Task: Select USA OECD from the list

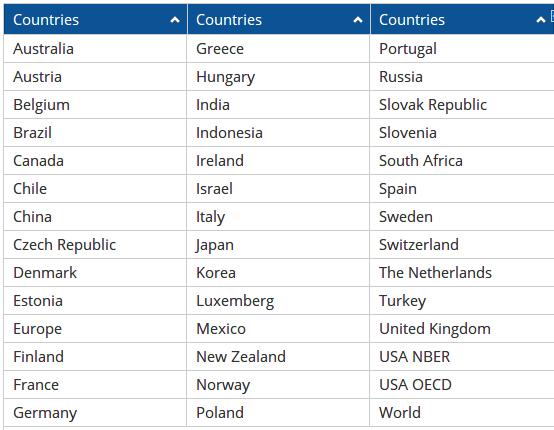Action: [x=415, y=385]
